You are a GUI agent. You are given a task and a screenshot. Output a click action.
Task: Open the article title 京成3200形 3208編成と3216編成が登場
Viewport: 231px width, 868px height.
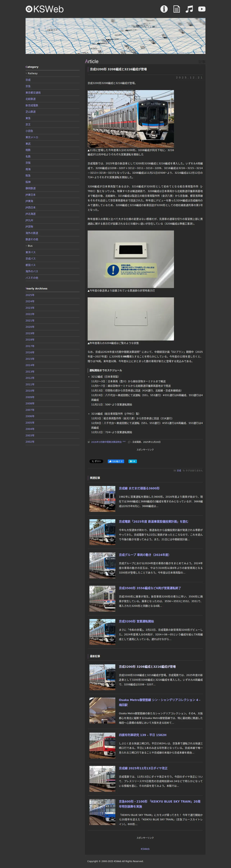click(118, 69)
